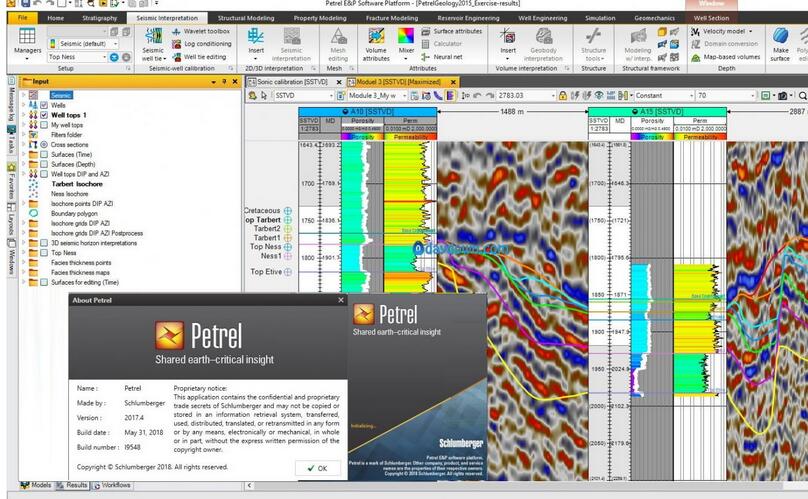Check the Surfaces (Depth) checkbox

coord(44,164)
